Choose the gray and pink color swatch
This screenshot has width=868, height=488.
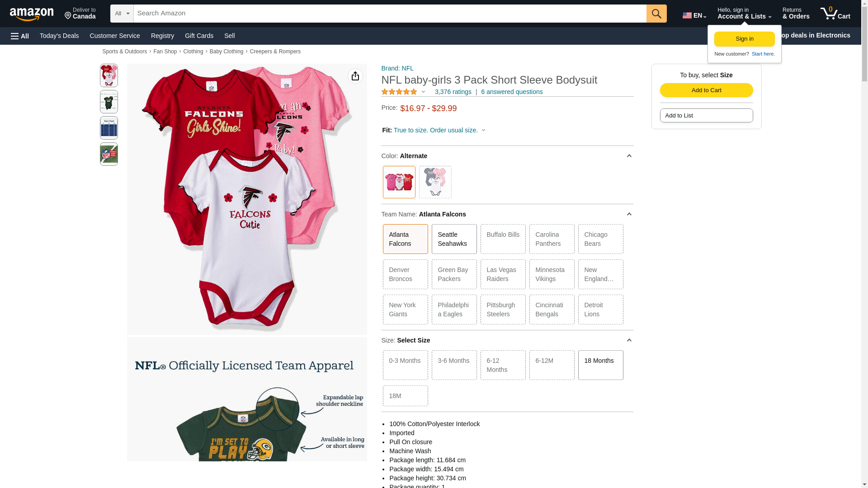(x=435, y=182)
